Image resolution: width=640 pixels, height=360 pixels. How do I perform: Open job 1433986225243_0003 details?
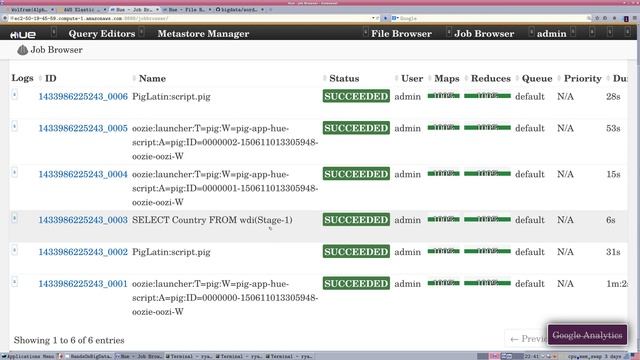click(x=83, y=220)
